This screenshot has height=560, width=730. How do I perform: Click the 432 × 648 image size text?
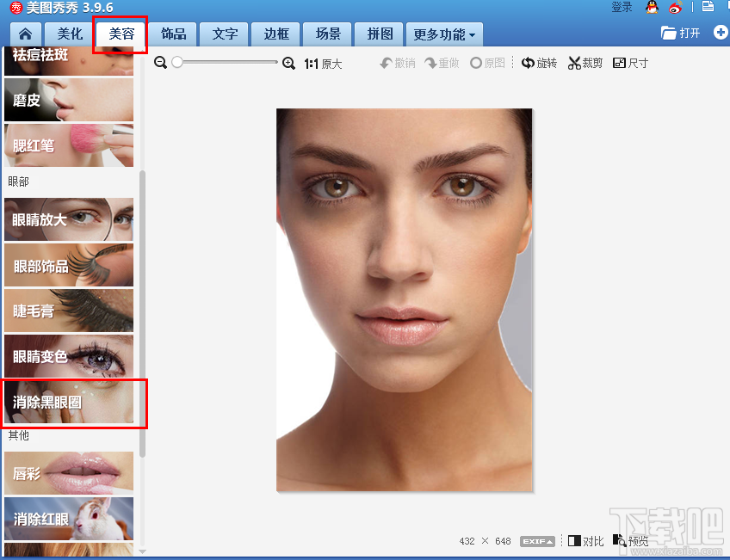[486, 541]
